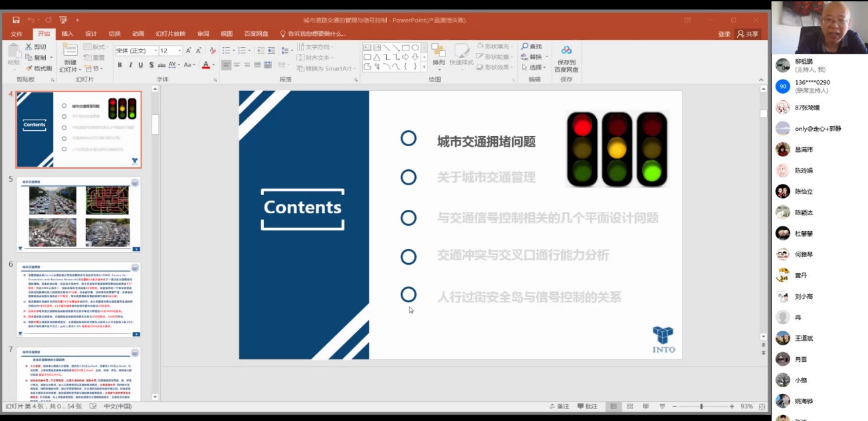Screen dimensions: 868x421
Task: Click the Find (查找) magnifier icon
Action: [x=524, y=46]
